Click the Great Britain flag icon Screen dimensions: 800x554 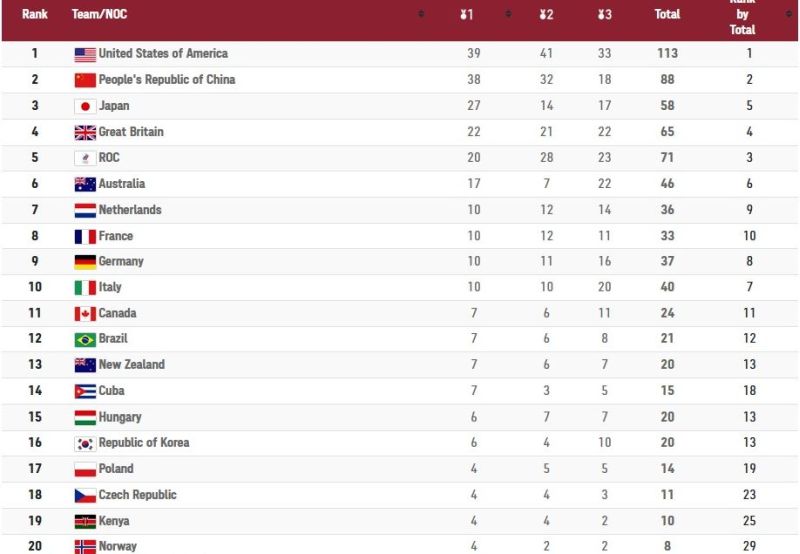85,132
